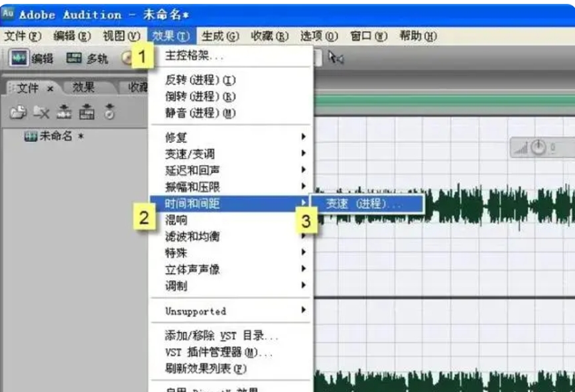
Task: Choose 主控格架... from the effects menu
Action: point(231,56)
